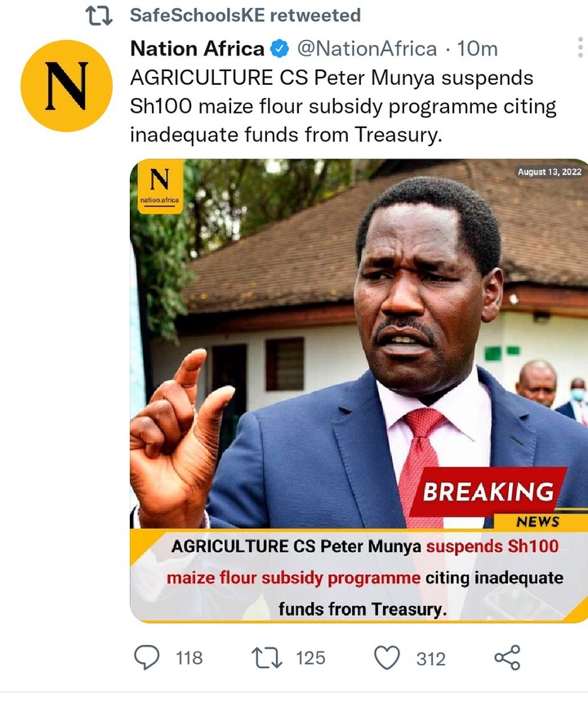View the 118 replies count

[189, 658]
